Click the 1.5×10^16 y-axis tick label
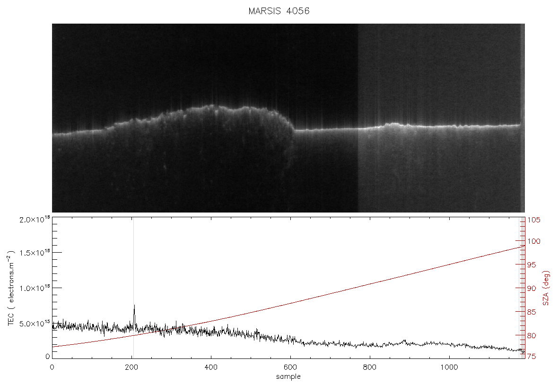The image size is (558, 392). tap(34, 253)
